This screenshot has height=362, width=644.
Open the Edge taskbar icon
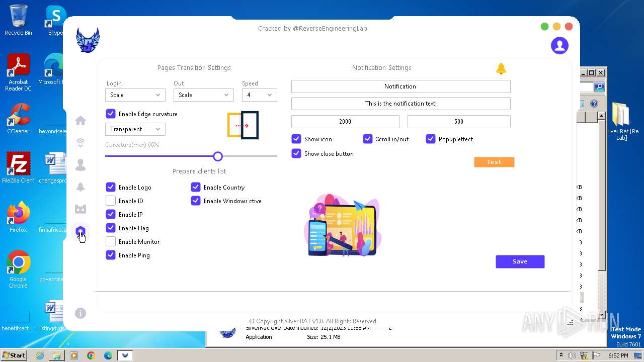point(108,355)
